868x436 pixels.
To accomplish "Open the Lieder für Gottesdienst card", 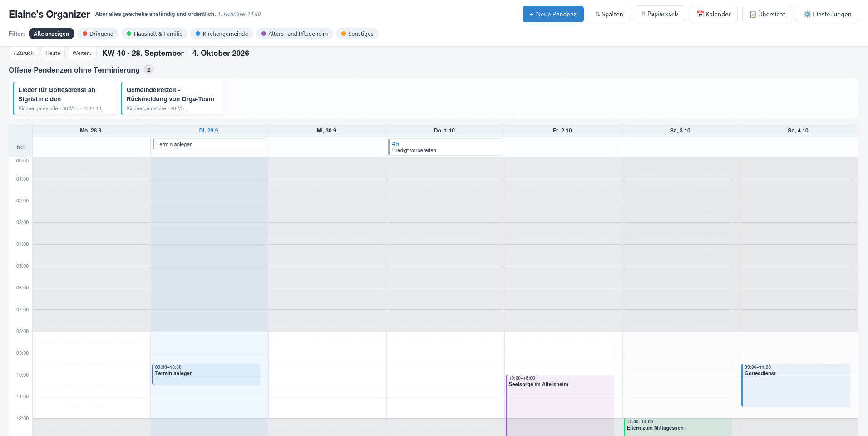I will point(65,98).
